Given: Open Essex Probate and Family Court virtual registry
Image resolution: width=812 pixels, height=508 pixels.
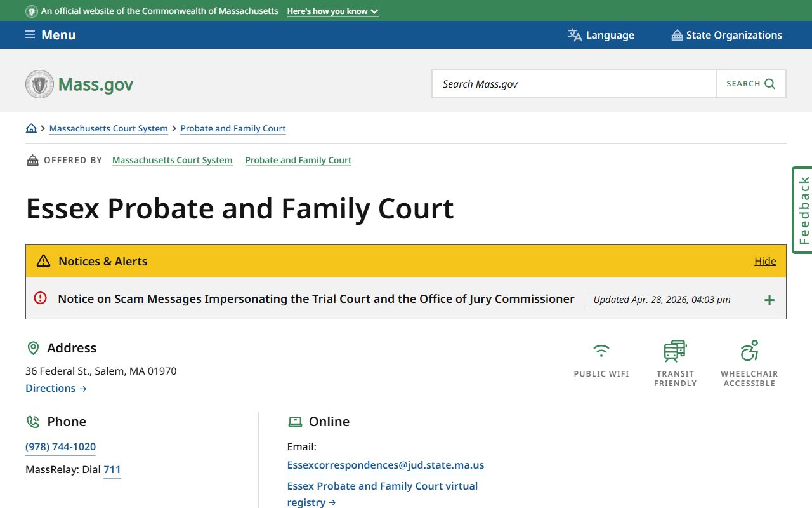Looking at the screenshot, I should 383,494.
